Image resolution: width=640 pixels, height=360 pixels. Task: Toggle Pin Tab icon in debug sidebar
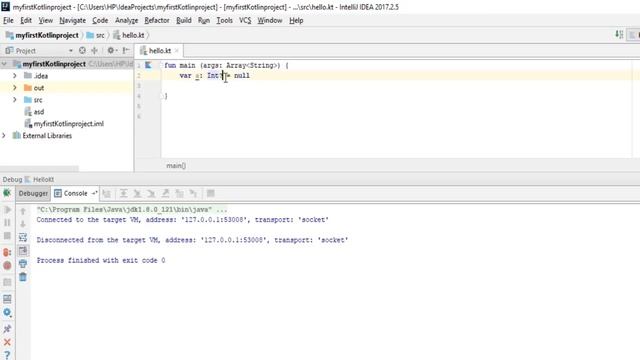coord(7,329)
